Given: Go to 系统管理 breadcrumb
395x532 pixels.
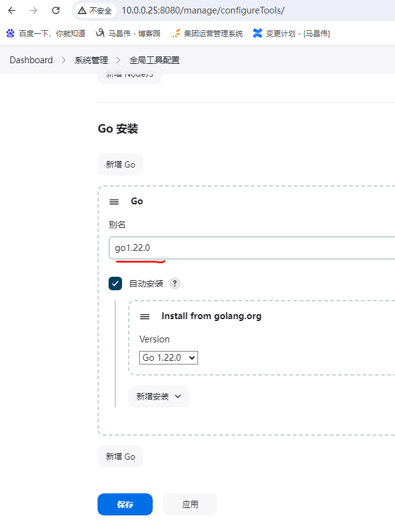Looking at the screenshot, I should pyautogui.click(x=91, y=60).
